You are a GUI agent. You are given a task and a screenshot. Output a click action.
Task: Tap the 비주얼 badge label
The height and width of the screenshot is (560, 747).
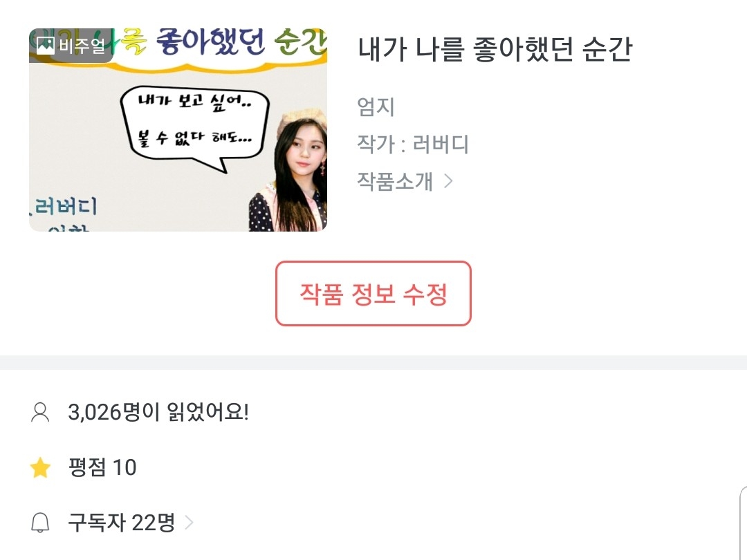82,46
